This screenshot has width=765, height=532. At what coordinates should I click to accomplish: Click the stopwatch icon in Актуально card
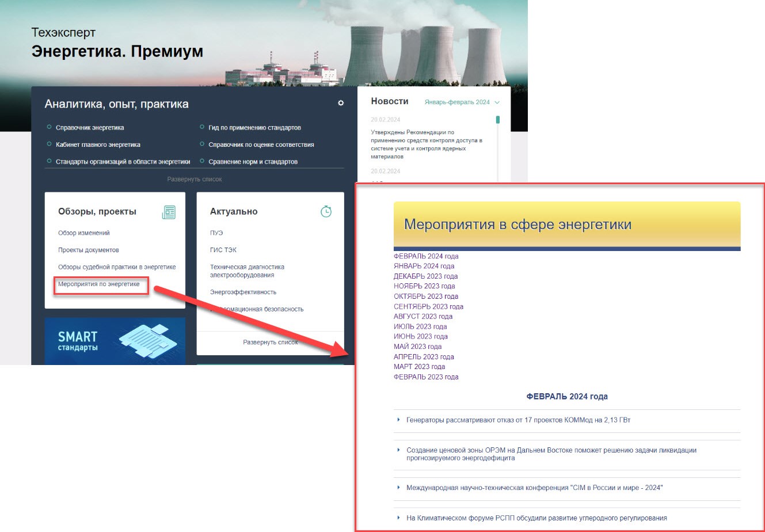326,211
